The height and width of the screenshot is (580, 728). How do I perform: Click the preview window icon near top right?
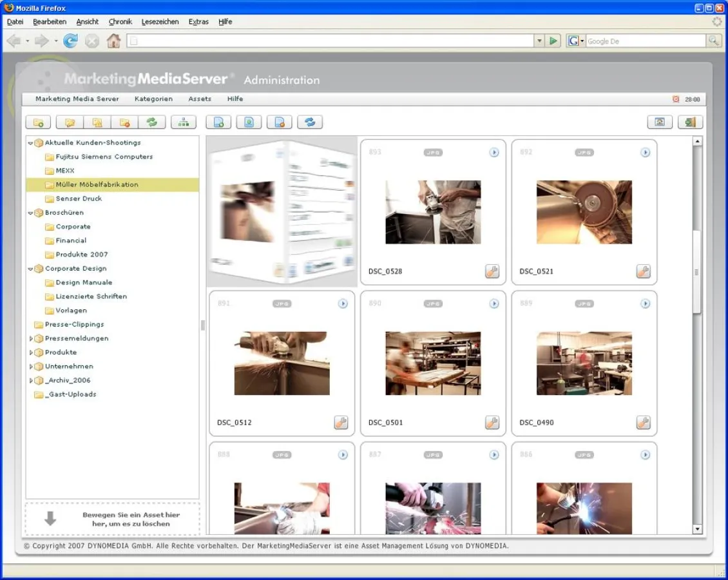659,122
